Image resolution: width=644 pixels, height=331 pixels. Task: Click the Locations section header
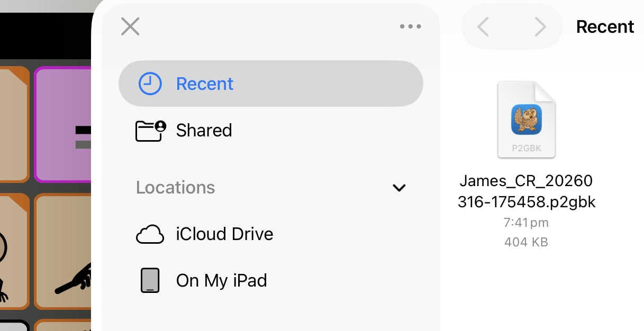175,188
